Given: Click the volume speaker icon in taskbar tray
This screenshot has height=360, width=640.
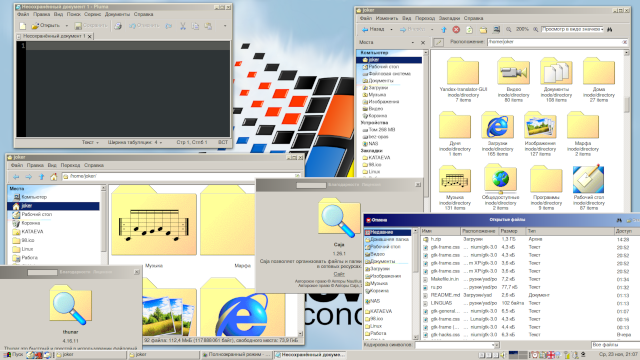Looking at the screenshot, I should tap(502, 355).
